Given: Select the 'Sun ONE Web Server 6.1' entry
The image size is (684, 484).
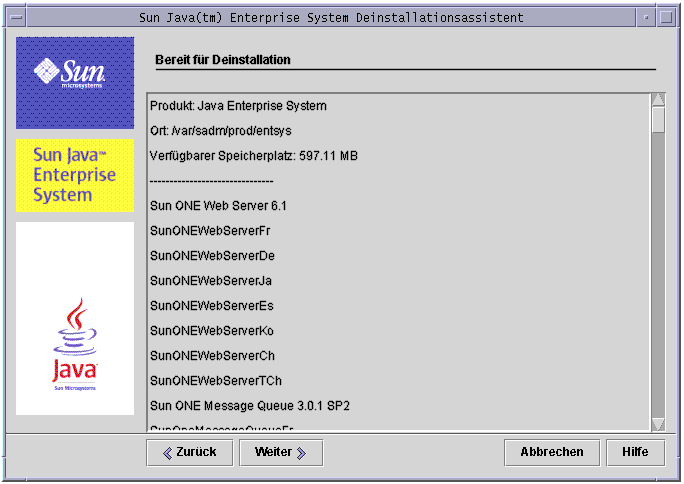Looking at the screenshot, I should 218,206.
